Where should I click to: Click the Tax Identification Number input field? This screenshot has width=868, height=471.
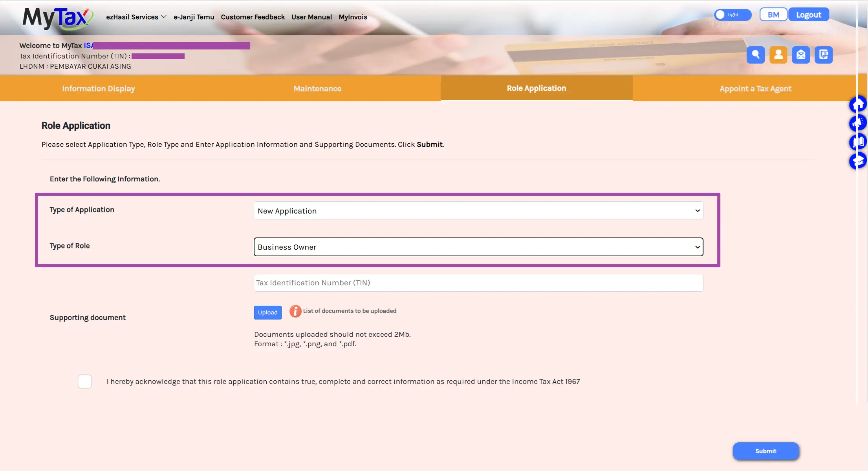[478, 283]
